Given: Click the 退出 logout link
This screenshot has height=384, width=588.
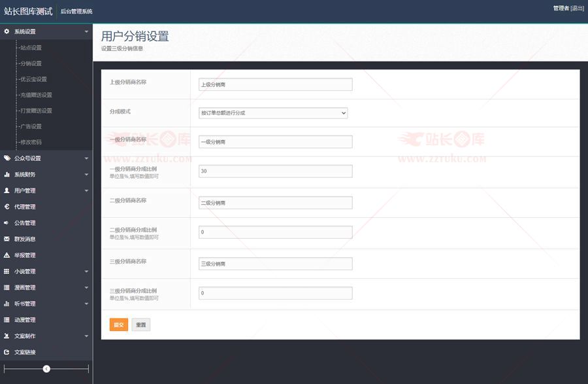Looking at the screenshot, I should point(577,9).
